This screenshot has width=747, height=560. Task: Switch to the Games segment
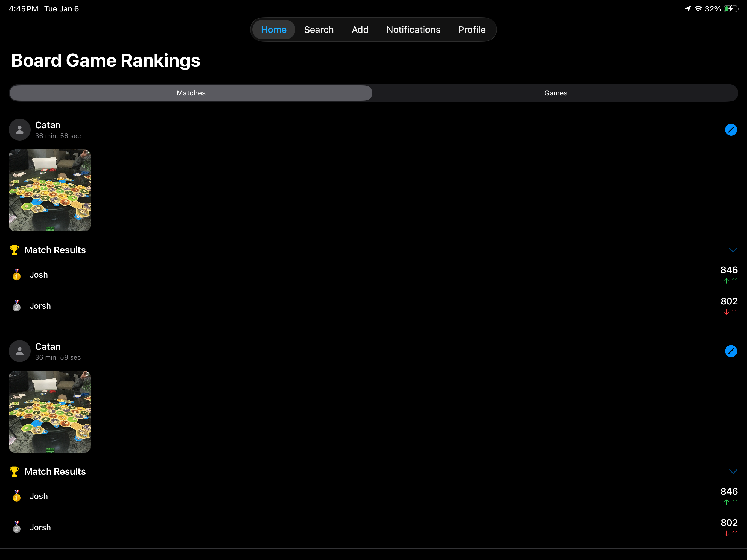tap(556, 93)
